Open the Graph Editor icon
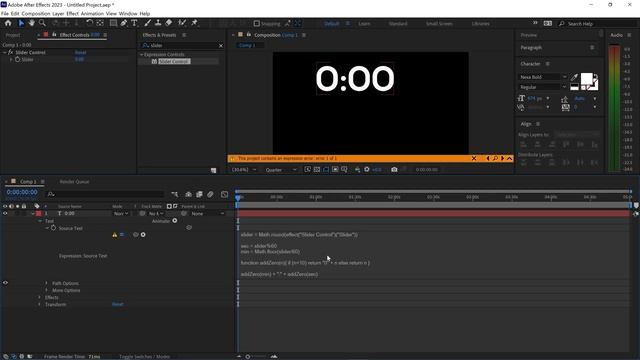Viewport: 640px width, 360px height. [224, 194]
